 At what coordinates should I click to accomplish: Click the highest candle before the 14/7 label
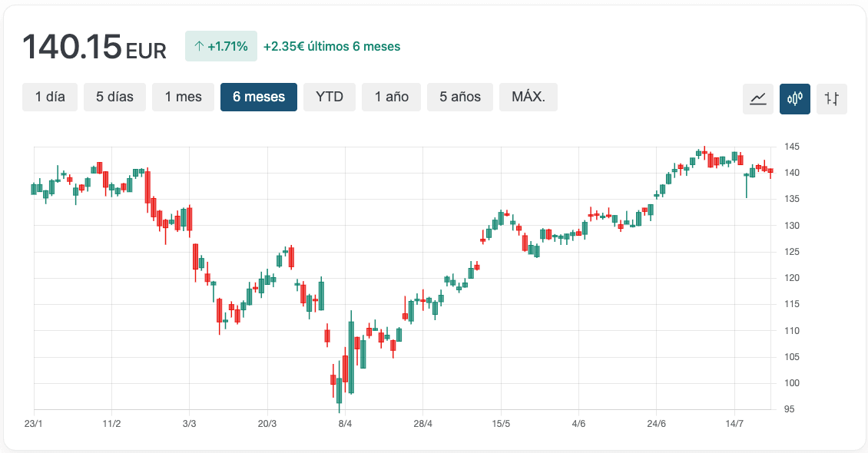704,154
